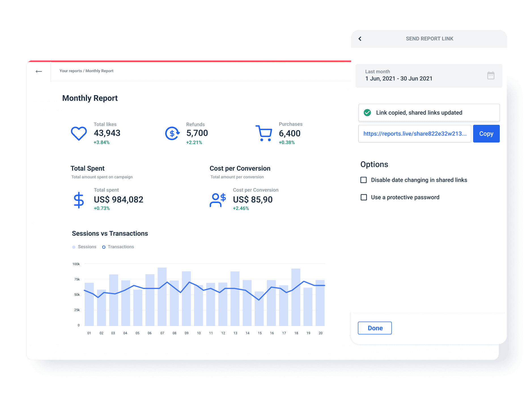The image size is (527, 420).
Task: Click the Purchases shopping cart icon
Action: (264, 133)
